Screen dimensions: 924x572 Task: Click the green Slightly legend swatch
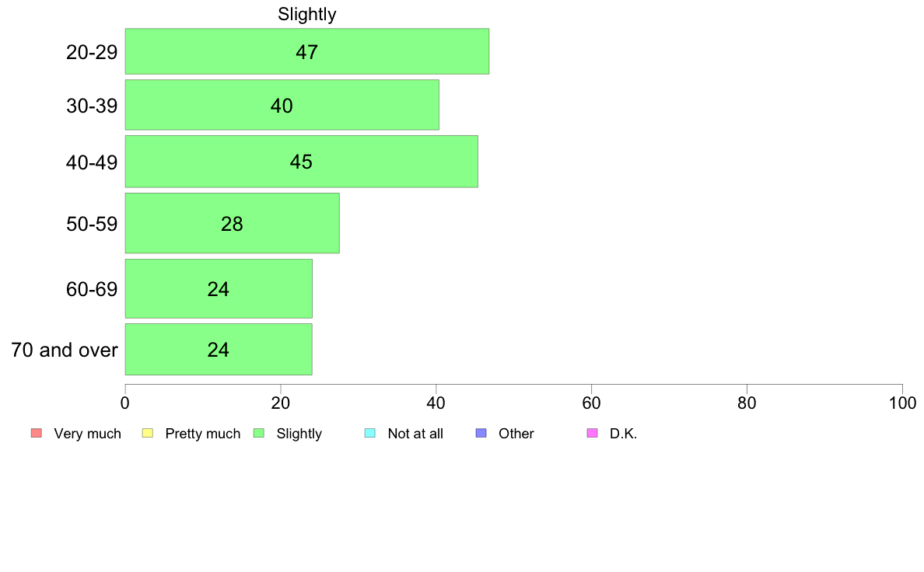tap(259, 434)
